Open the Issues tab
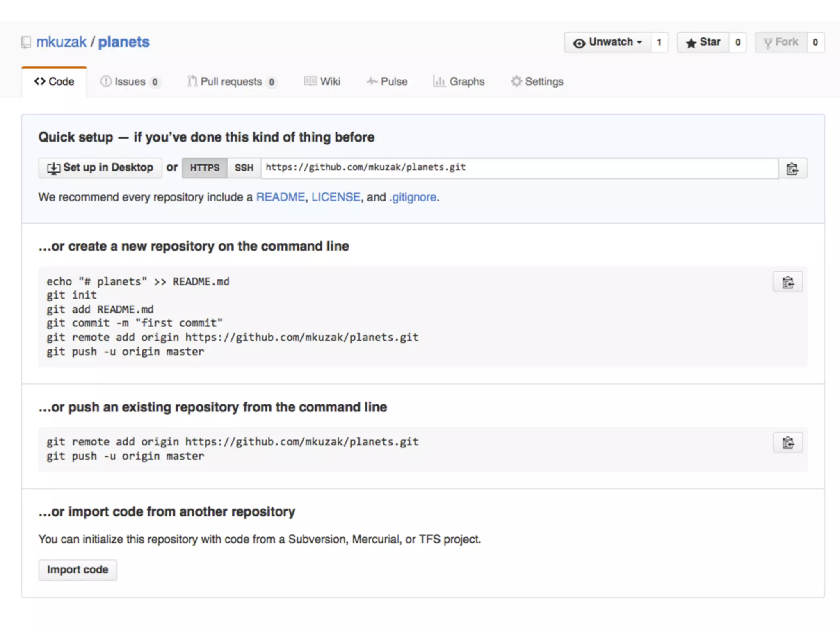The width and height of the screenshot is (840, 630). (130, 82)
